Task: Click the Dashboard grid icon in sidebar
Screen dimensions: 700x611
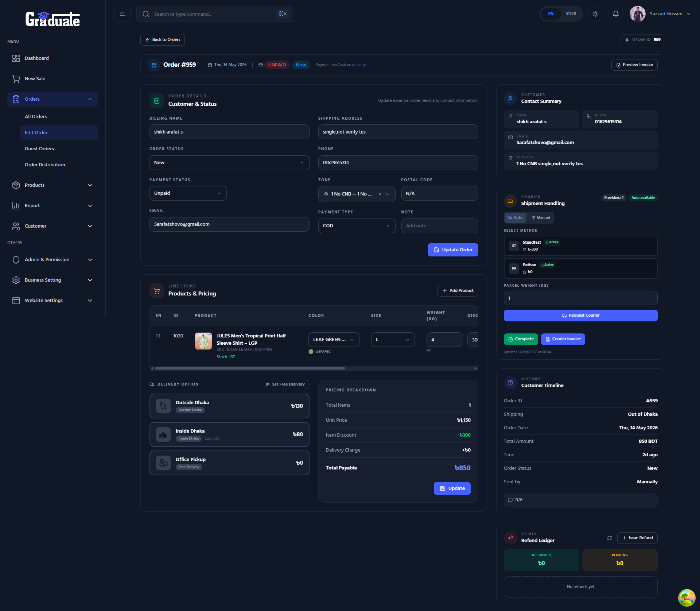Action: [x=16, y=58]
